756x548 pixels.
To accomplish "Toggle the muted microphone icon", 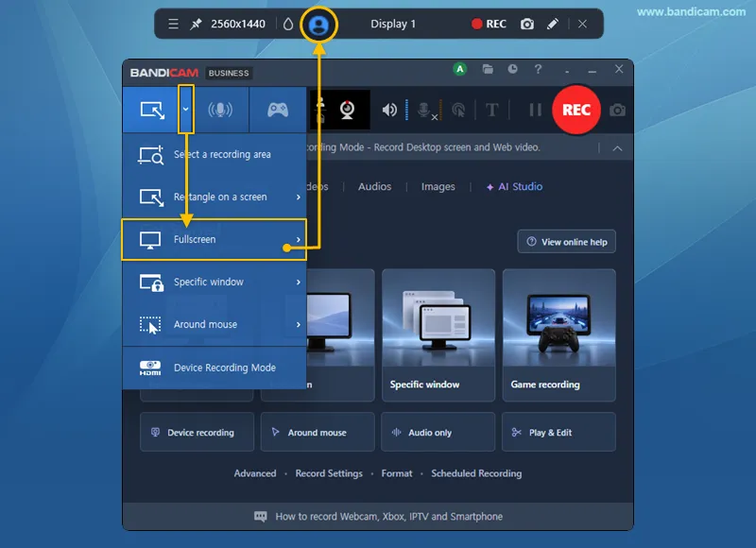I will pyautogui.click(x=426, y=111).
